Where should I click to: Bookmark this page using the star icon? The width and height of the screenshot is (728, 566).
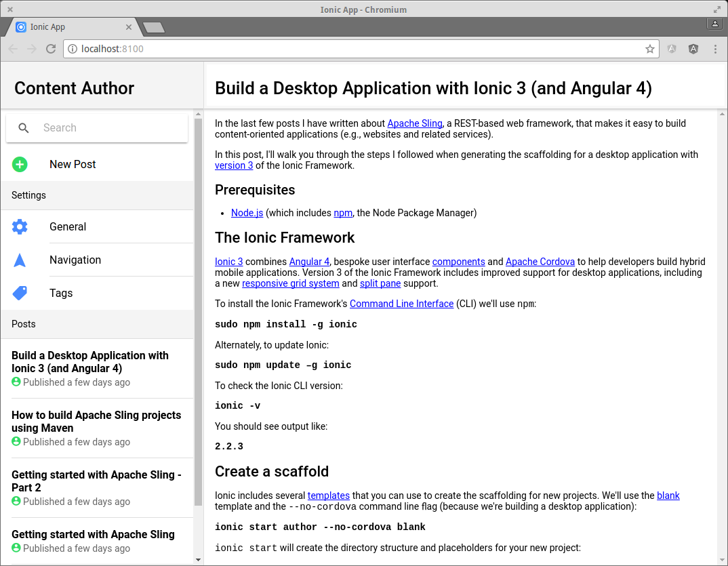click(x=649, y=49)
